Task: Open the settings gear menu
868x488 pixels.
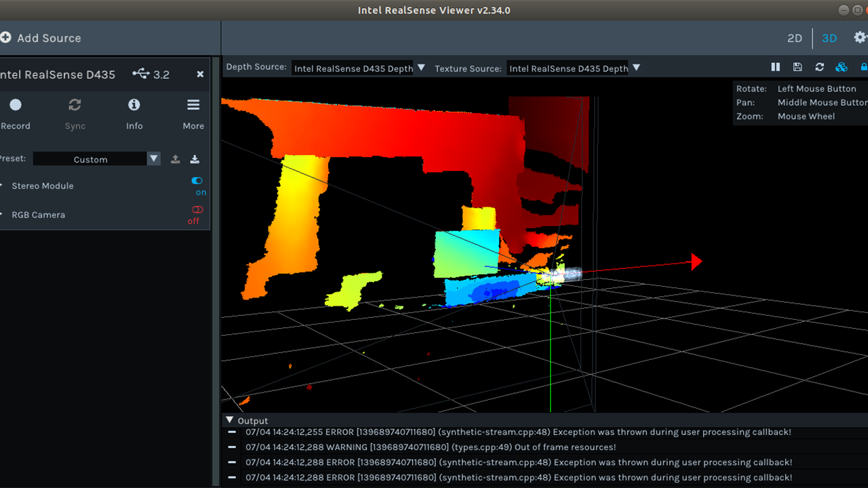Action: pos(860,38)
